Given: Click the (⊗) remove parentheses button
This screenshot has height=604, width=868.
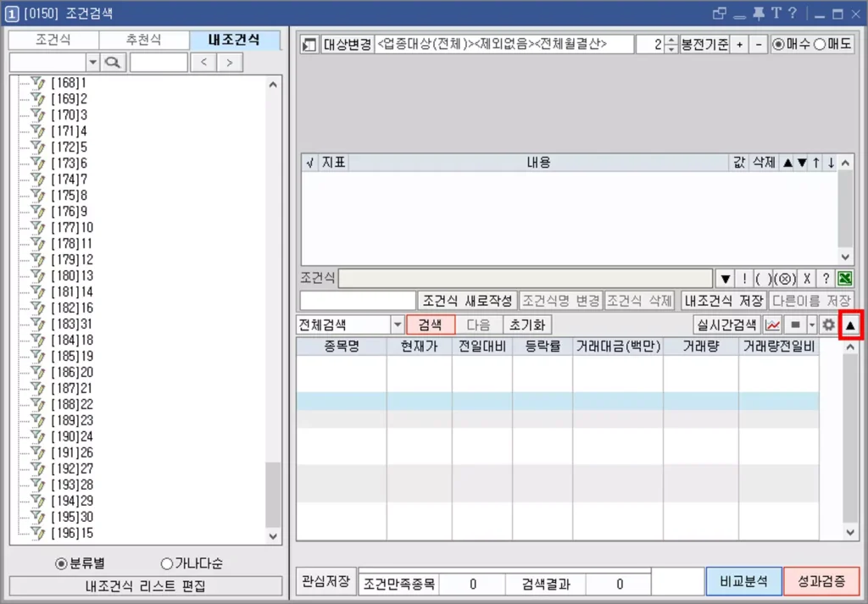Looking at the screenshot, I should [x=785, y=278].
